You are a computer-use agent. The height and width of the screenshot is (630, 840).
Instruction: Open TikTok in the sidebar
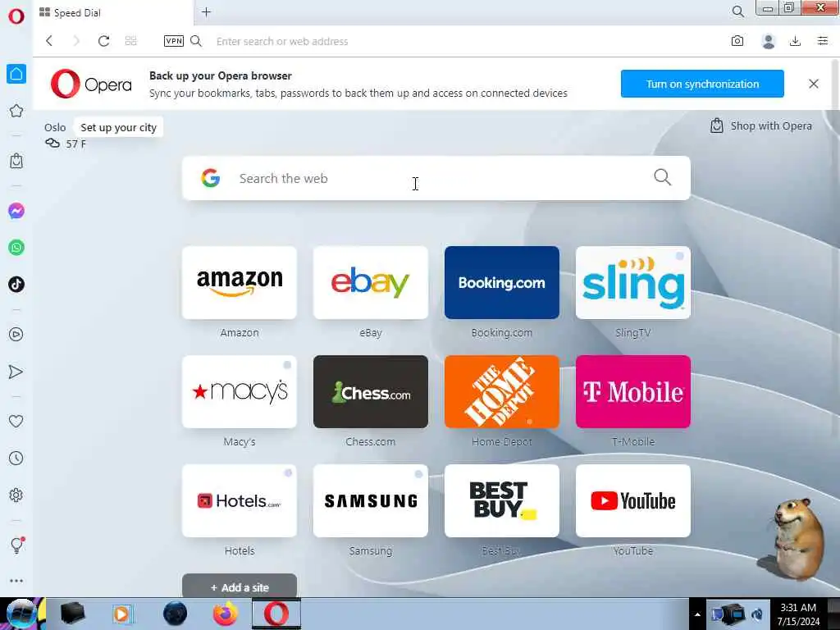(x=16, y=285)
